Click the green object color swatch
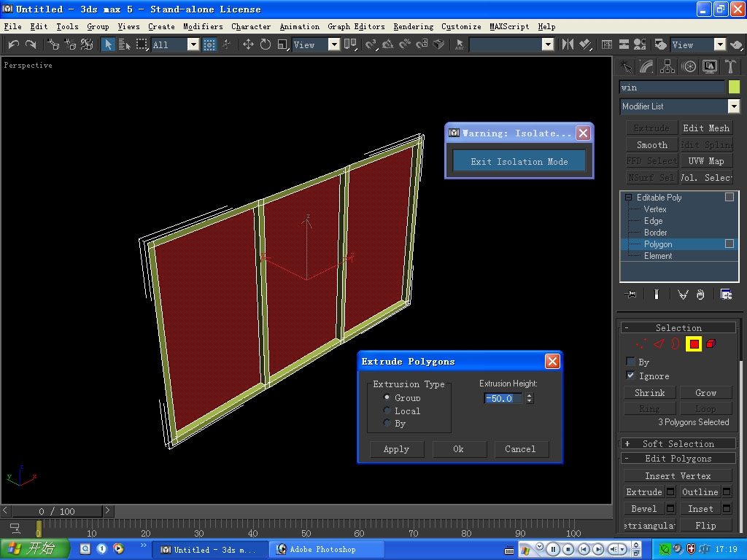 [x=734, y=87]
